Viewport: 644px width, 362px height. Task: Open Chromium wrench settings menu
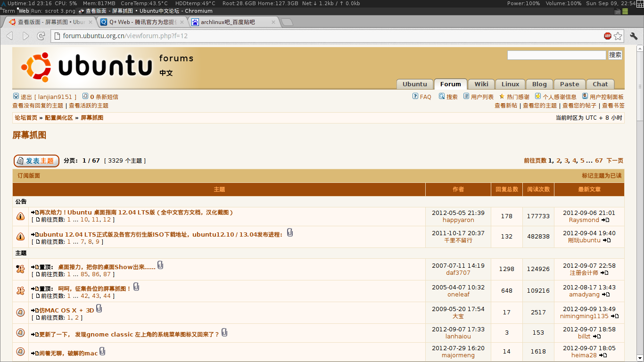pyautogui.click(x=634, y=36)
